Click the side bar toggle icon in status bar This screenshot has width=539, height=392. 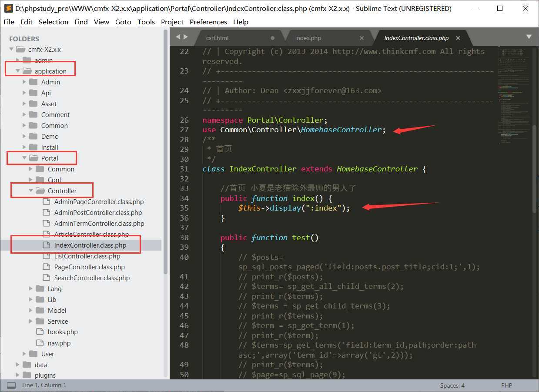[11, 385]
